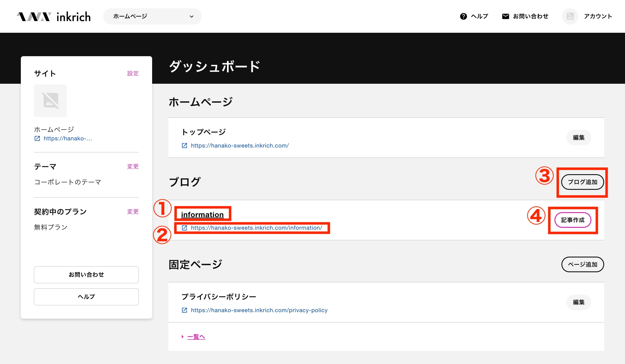Click the プライバシーポリシー title text
625x364 pixels.
[x=219, y=297]
